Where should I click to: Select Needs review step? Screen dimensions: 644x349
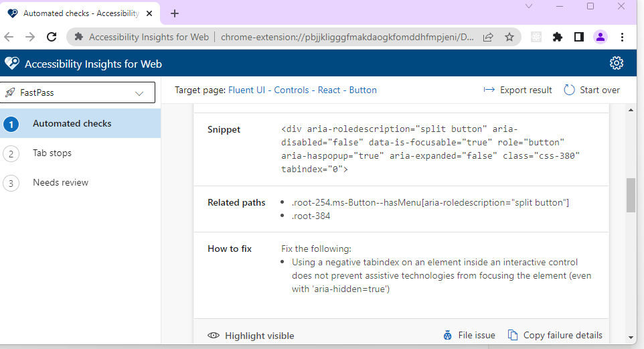(80, 182)
